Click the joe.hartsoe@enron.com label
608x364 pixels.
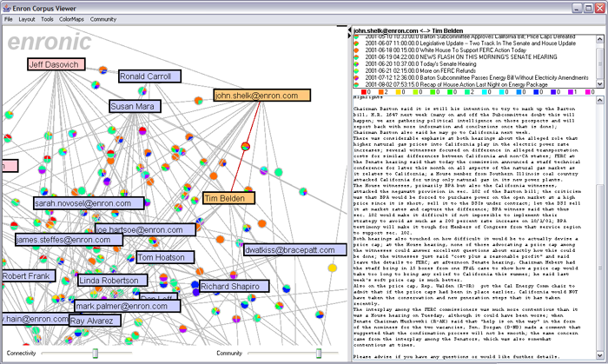click(x=145, y=229)
